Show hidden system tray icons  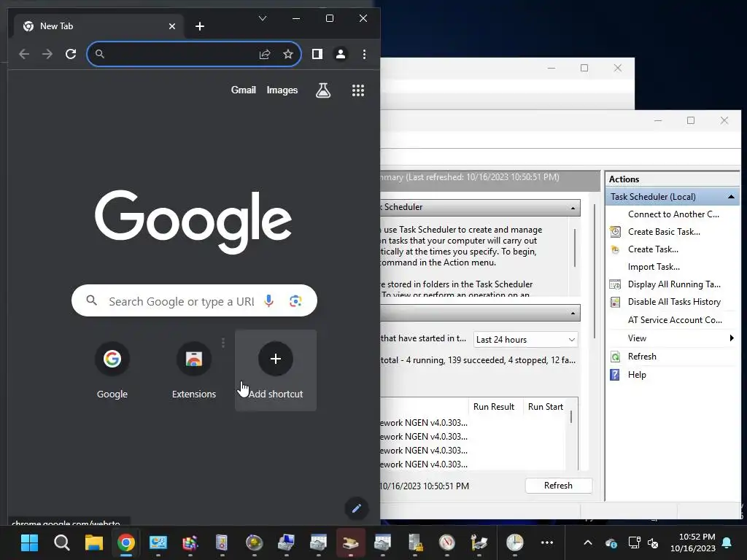pyautogui.click(x=588, y=542)
